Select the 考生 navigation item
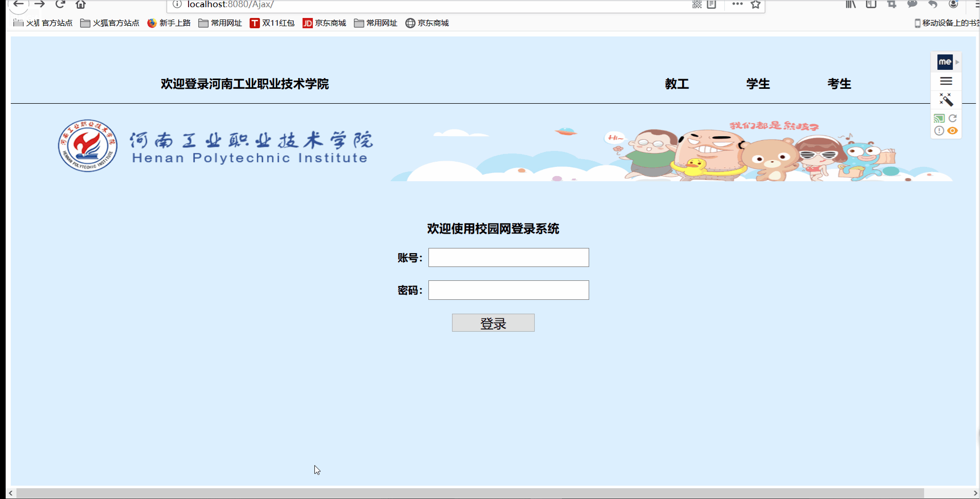 coord(839,84)
